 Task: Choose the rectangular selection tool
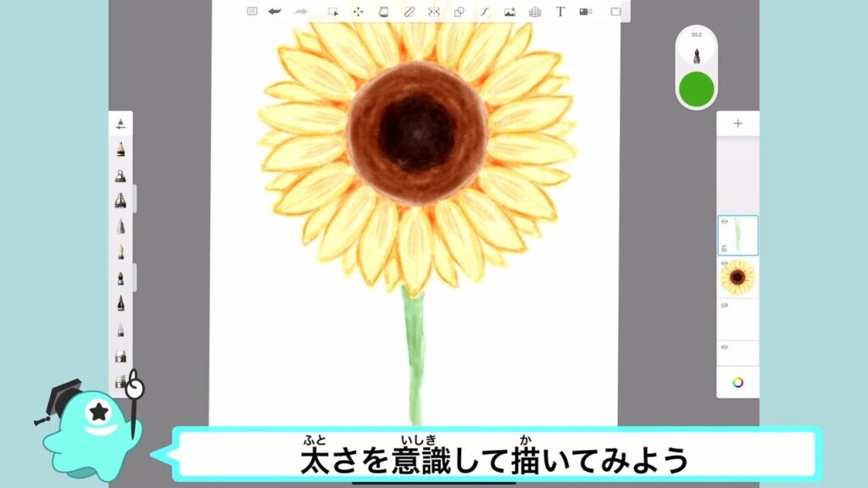[333, 12]
